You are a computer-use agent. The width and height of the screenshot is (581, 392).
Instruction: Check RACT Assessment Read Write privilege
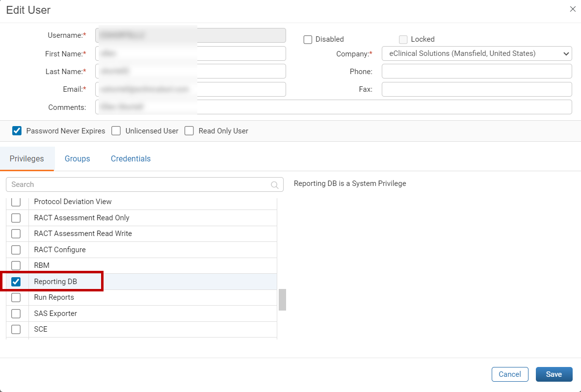[x=16, y=234]
